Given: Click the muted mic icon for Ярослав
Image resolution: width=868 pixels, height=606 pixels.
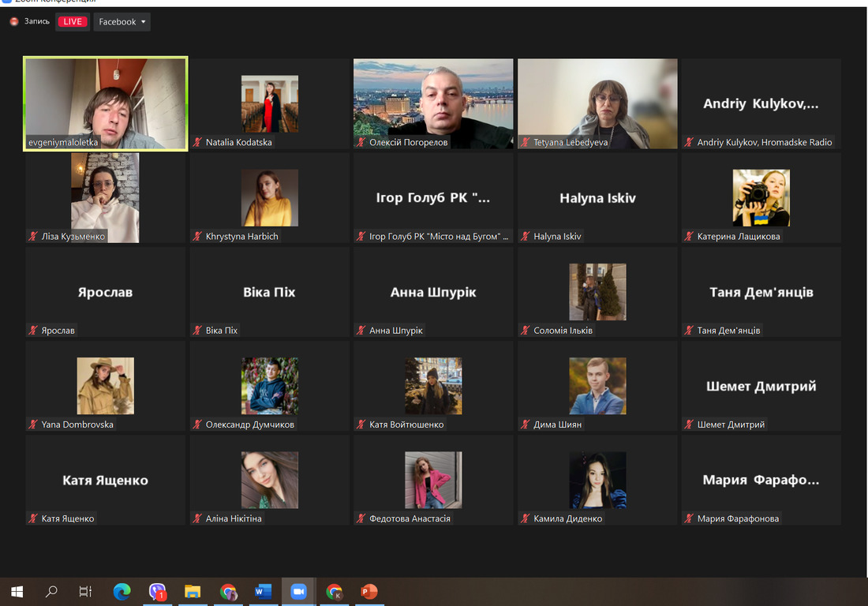Looking at the screenshot, I should [33, 331].
